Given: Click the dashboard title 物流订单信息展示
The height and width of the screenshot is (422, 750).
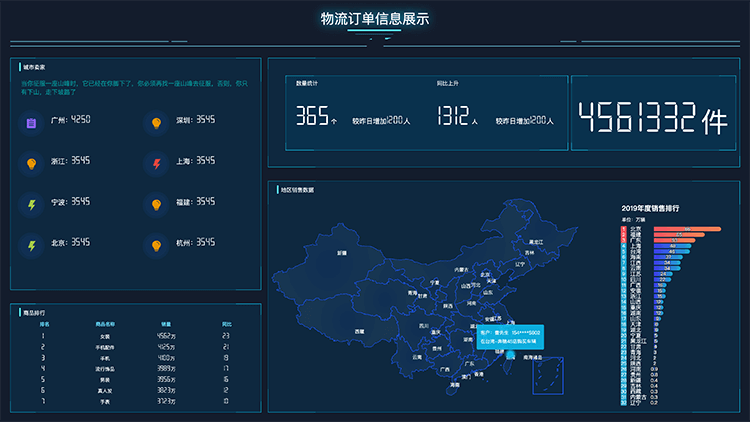Looking at the screenshot, I should [x=375, y=19].
